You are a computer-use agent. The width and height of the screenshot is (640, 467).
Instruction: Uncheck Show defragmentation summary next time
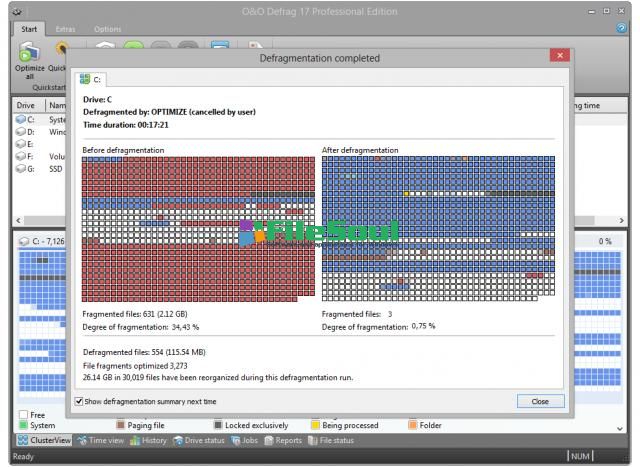[80, 401]
